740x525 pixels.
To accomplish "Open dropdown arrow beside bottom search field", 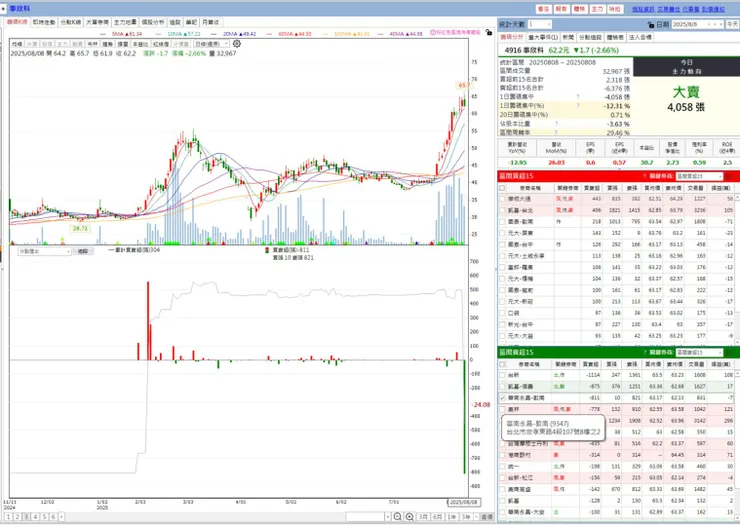I will 388,517.
